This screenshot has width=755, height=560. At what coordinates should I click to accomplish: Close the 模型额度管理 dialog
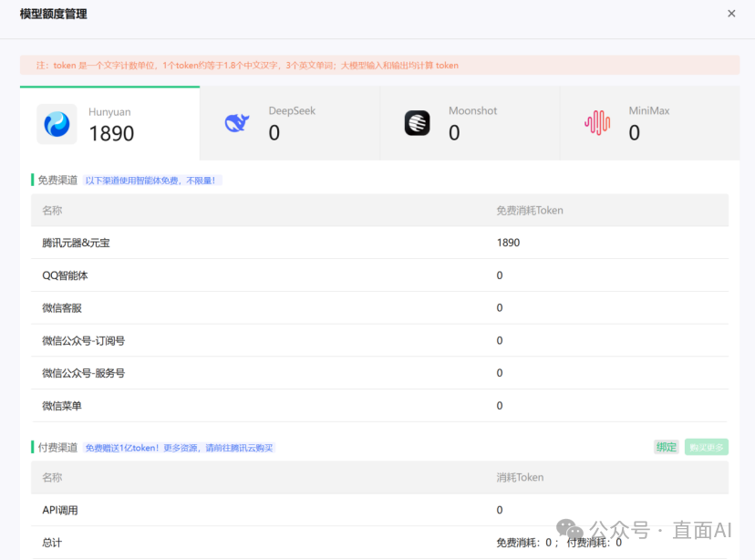(x=731, y=14)
